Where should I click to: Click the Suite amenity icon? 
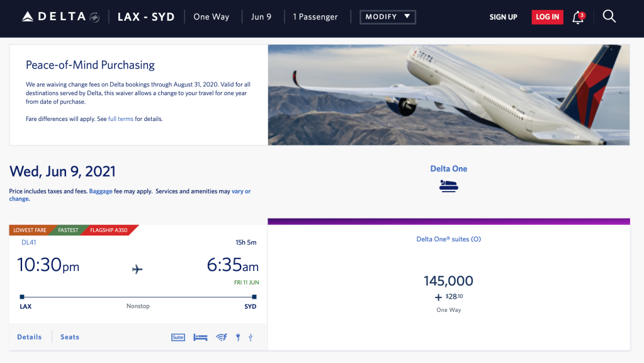coord(178,337)
